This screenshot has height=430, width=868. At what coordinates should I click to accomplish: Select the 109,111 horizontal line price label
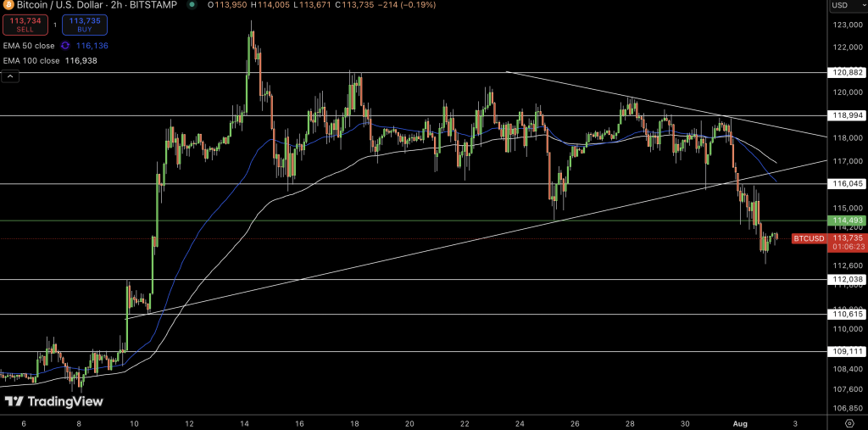845,351
